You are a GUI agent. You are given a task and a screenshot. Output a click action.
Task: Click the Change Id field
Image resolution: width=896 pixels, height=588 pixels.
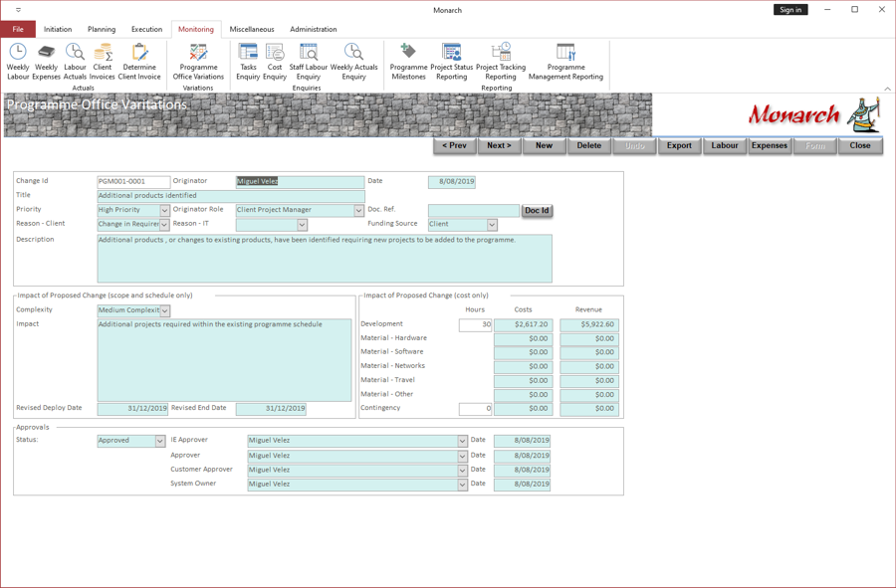coord(133,181)
